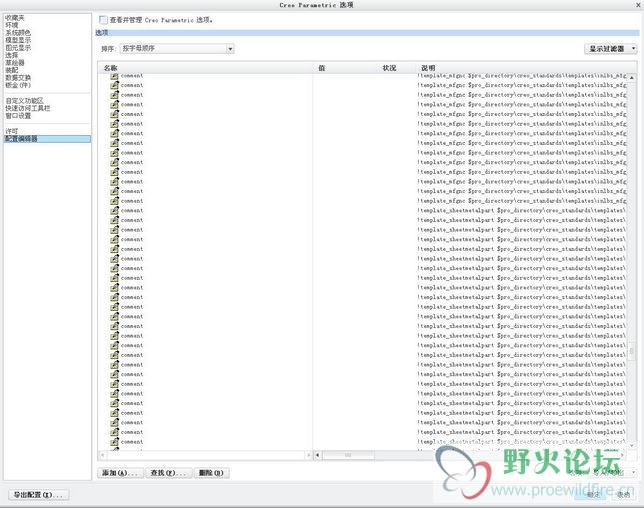Viewport: 644px width, 508px height.
Task: Click the options page icon beside 查看并管理
Action: click(104, 20)
